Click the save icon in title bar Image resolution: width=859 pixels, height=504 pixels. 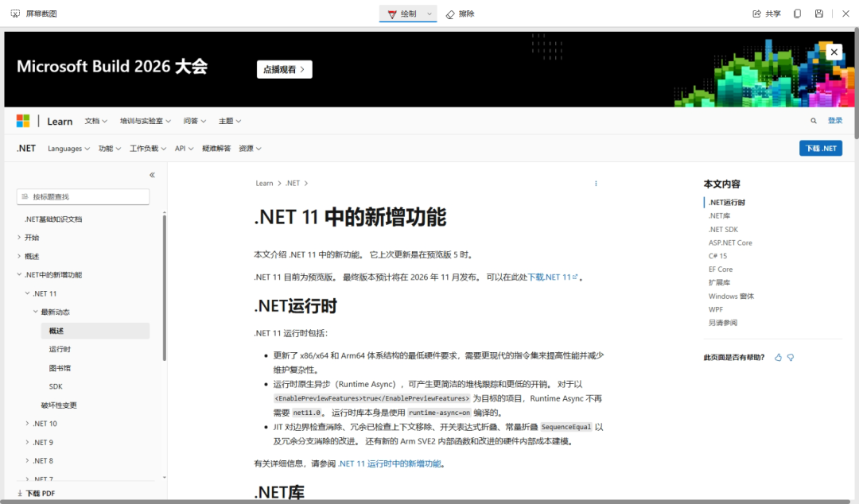[819, 14]
